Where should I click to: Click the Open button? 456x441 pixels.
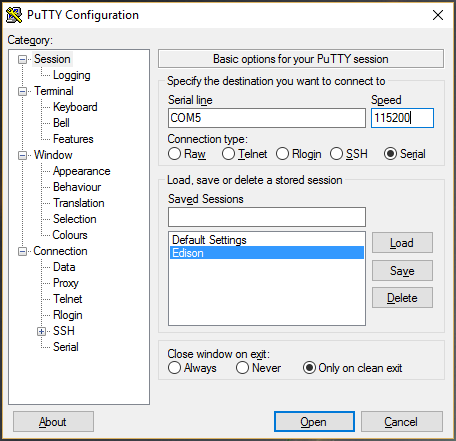click(314, 422)
